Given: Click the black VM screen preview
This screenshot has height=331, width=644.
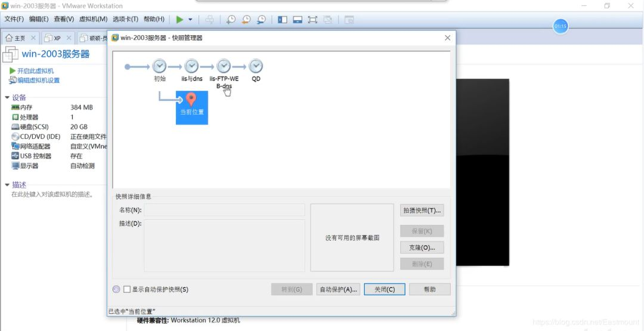Looking at the screenshot, I should 482,172.
